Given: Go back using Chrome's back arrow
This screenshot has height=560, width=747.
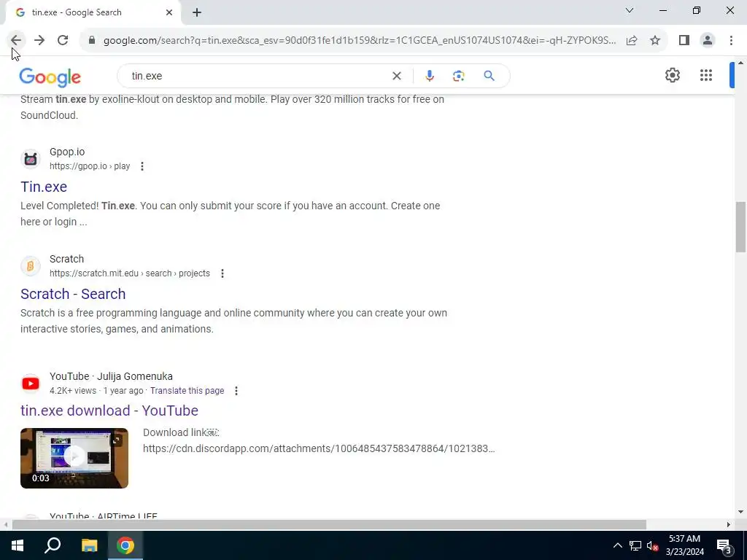Looking at the screenshot, I should [16, 41].
